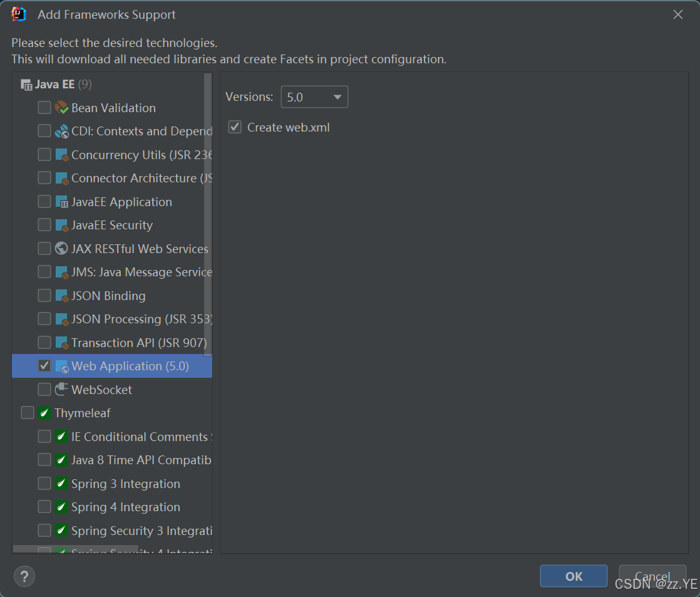Enable the Bean Validation checkbox

tap(44, 108)
